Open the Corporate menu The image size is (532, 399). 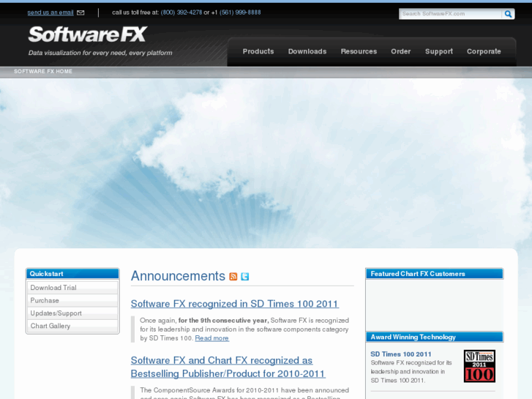[484, 51]
